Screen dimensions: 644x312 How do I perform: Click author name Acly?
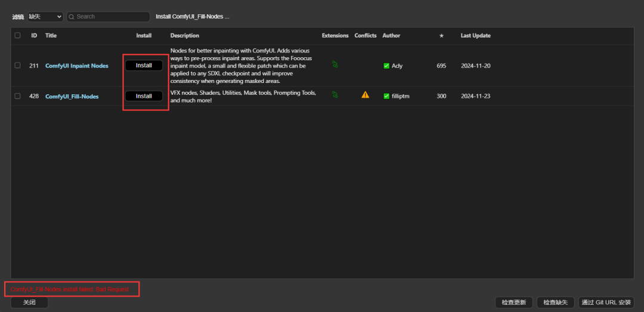[397, 66]
